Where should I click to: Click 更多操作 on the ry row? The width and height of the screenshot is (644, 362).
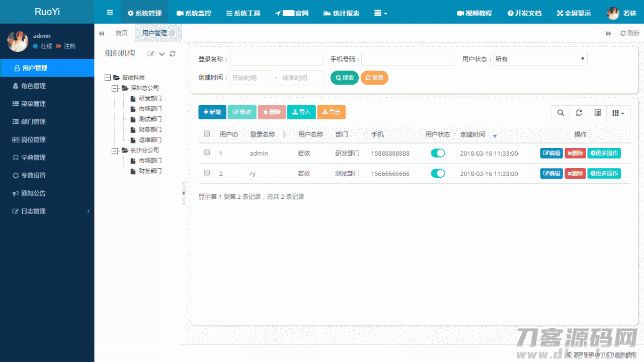[604, 173]
